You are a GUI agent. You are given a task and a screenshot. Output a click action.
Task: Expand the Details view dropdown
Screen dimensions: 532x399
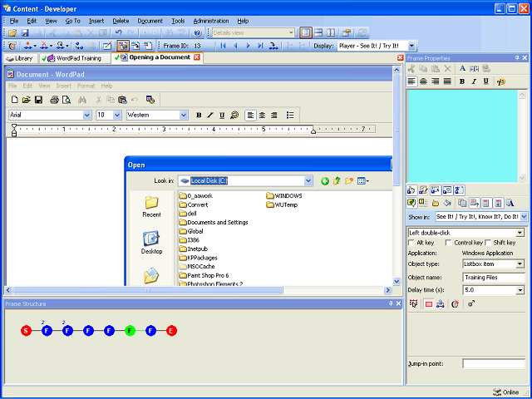coord(291,33)
